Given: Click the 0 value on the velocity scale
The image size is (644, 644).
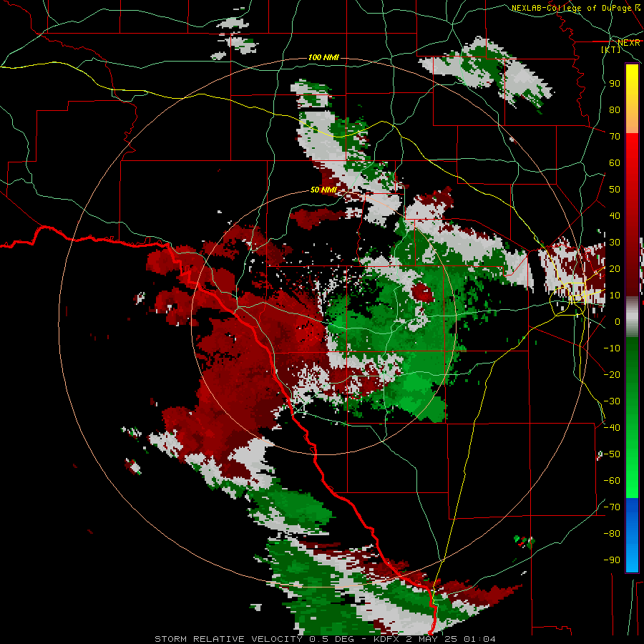Looking at the screenshot, I should pos(618,321).
